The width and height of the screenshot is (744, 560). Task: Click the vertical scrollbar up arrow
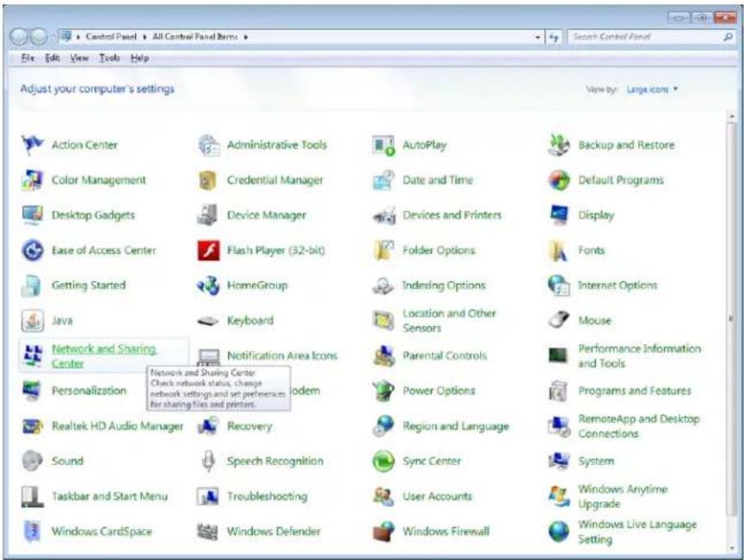(732, 116)
